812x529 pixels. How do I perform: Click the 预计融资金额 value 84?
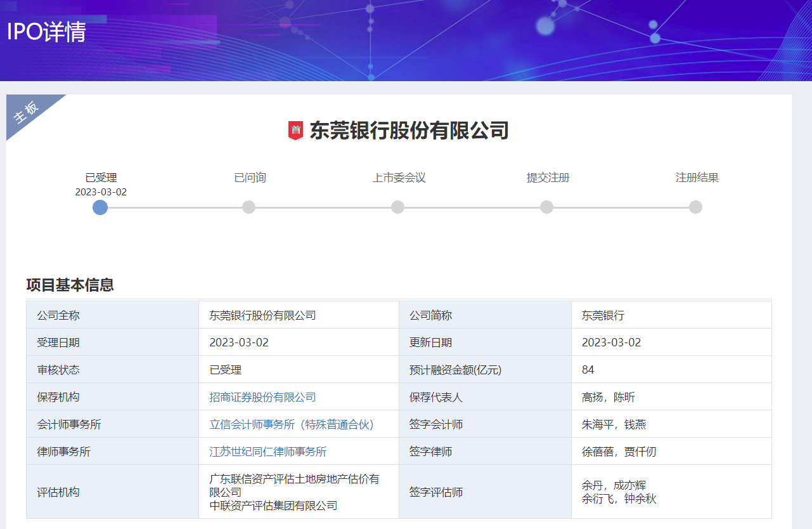pos(588,370)
